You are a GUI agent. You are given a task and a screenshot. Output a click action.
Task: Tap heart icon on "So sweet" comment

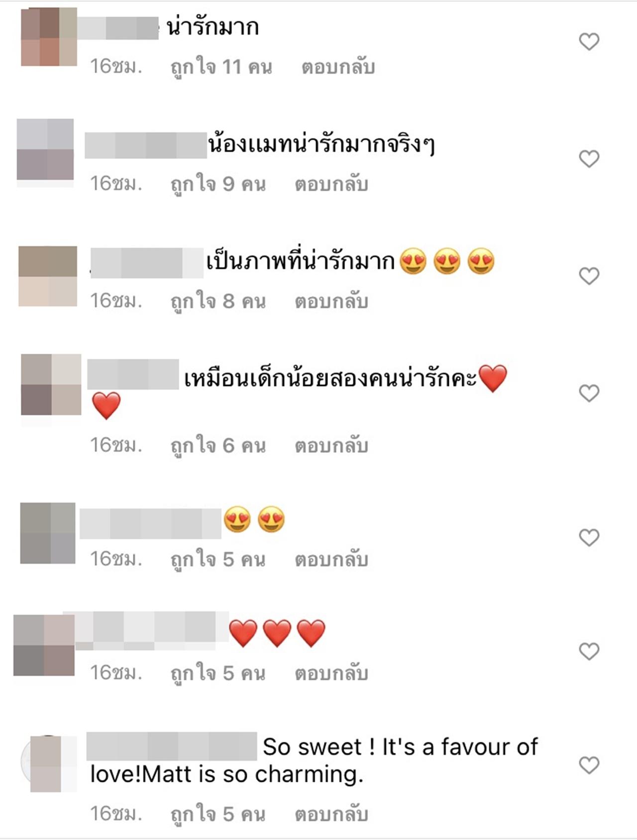(x=589, y=765)
